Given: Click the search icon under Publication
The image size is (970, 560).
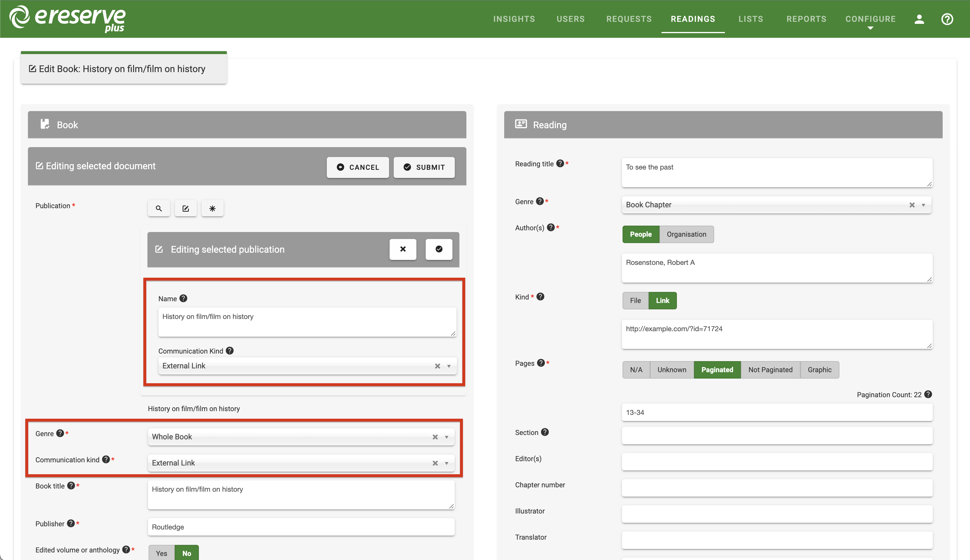Looking at the screenshot, I should coord(159,208).
